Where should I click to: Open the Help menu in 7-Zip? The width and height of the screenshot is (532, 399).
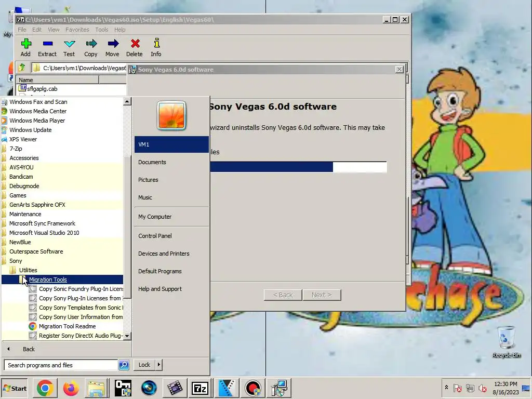click(x=120, y=30)
